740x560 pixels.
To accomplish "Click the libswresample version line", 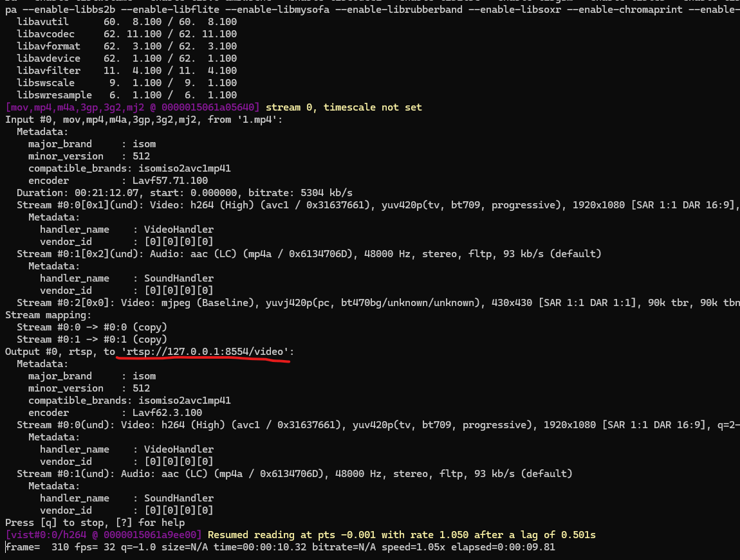I will [127, 95].
